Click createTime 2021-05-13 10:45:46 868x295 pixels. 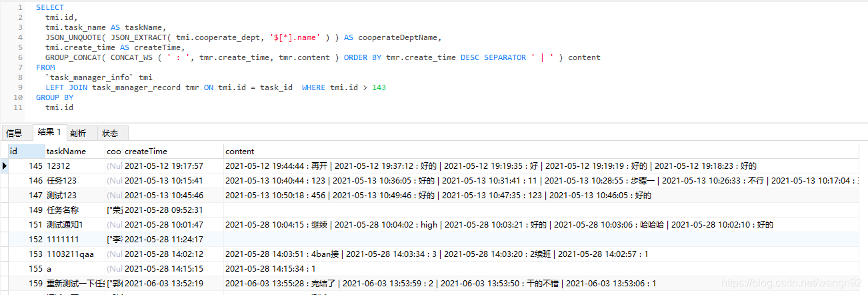coord(173,195)
